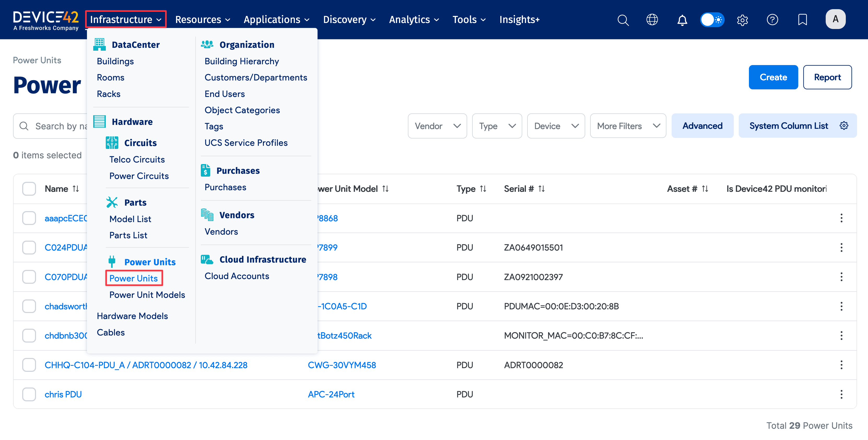
Task: Expand the More Filters dropdown
Action: pyautogui.click(x=628, y=126)
